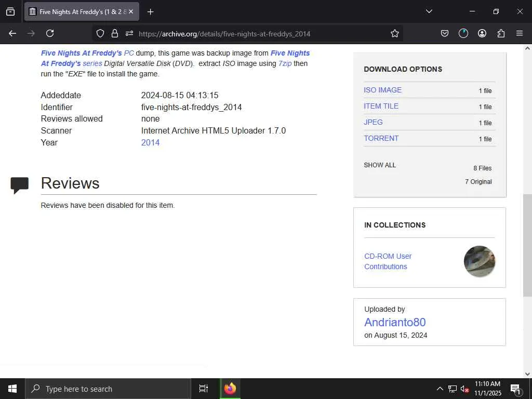
Task: Click the CD-ROM collection thumbnail image
Action: (480, 261)
